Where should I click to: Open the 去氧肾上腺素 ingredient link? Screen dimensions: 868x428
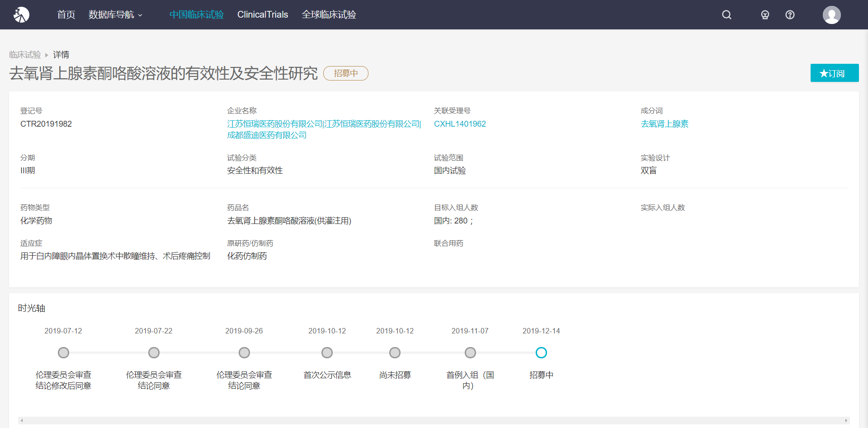(664, 124)
